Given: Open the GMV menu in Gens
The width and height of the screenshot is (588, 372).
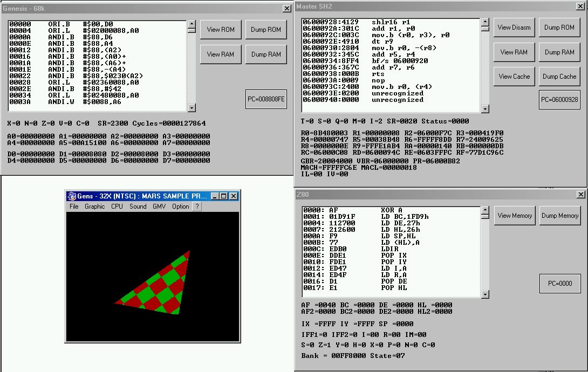Looking at the screenshot, I should pyautogui.click(x=159, y=206).
